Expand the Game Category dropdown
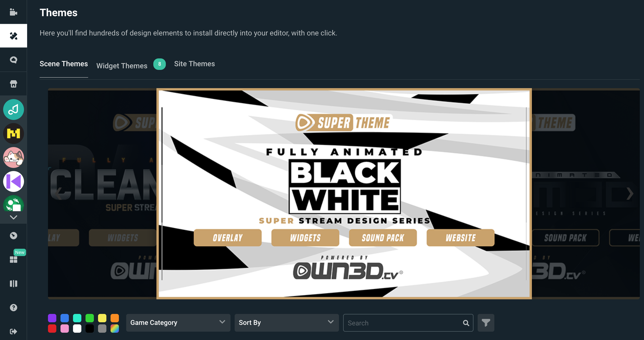Image resolution: width=644 pixels, height=340 pixels. (x=177, y=322)
